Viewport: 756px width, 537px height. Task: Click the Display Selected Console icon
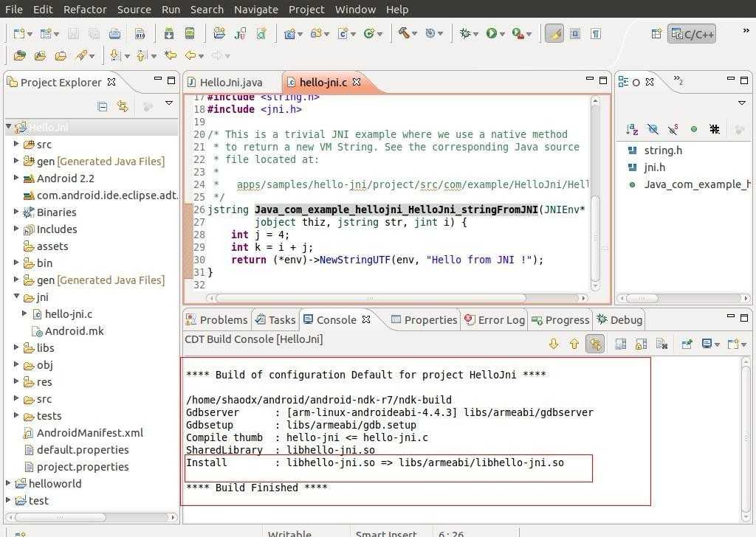point(707,344)
